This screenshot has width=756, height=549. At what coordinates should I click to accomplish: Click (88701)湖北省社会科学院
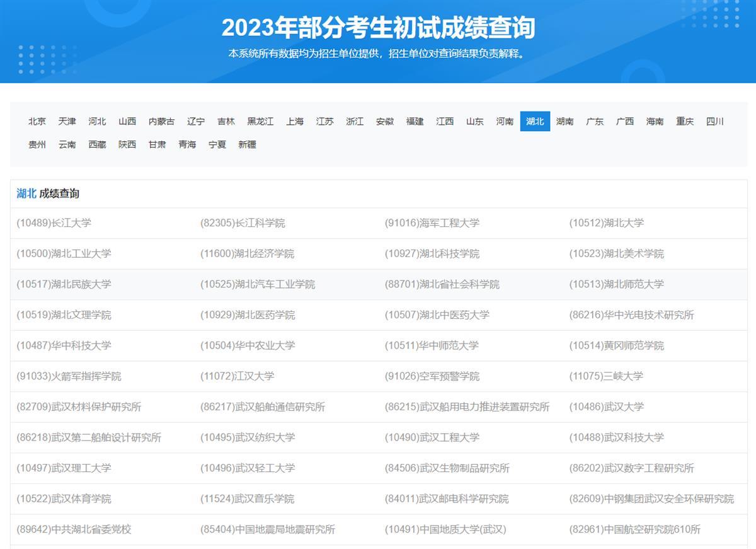click(442, 284)
